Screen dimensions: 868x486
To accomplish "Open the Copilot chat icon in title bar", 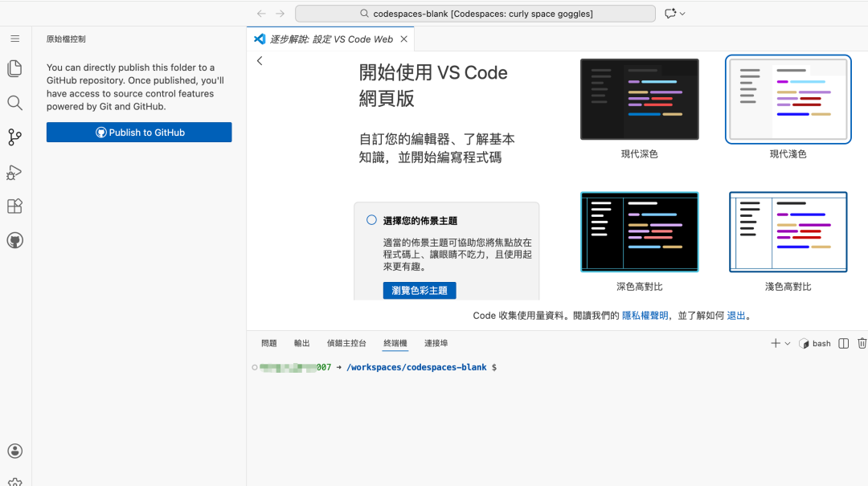I will (x=670, y=14).
